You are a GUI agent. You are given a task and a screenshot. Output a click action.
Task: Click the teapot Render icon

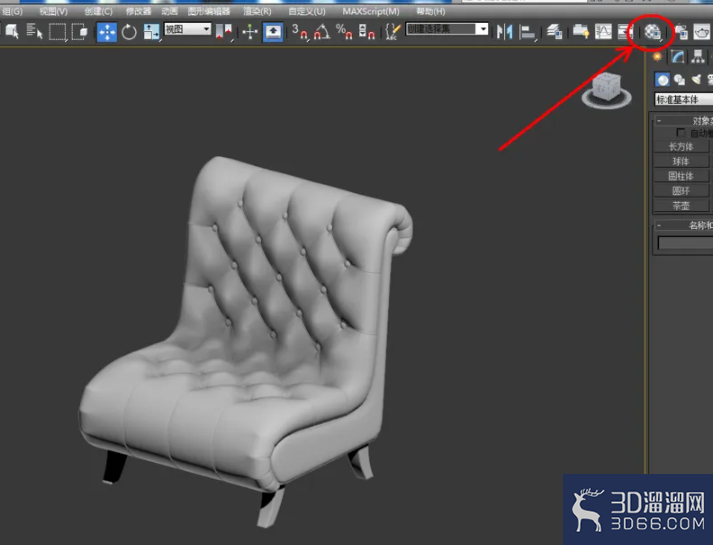click(702, 32)
